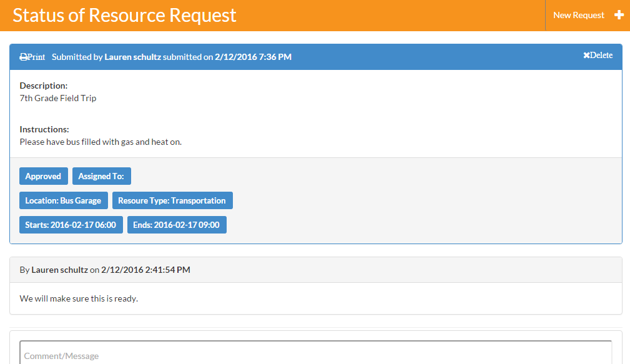630x364 pixels.
Task: Focus the Comment/Message input field
Action: click(315, 355)
